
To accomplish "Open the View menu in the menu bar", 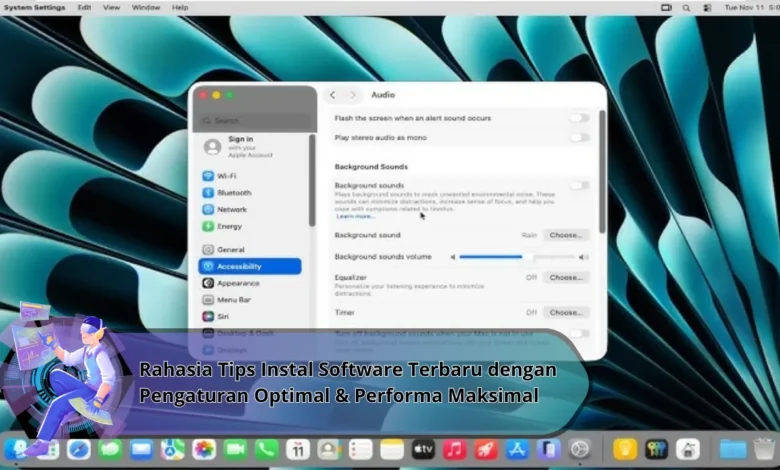I will point(114,7).
